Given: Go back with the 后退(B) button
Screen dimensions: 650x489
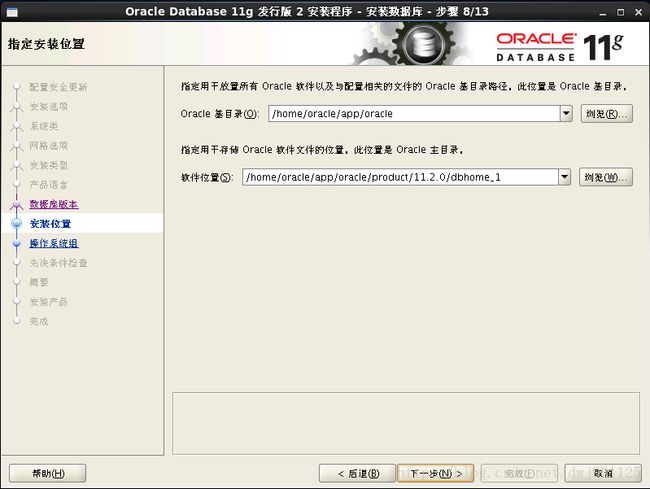Looking at the screenshot, I should click(357, 473).
